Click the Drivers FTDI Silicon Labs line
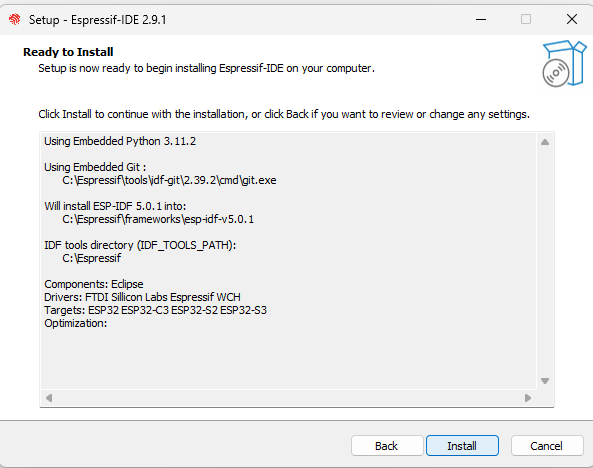Screen dimensions: 593x468 coord(143,297)
